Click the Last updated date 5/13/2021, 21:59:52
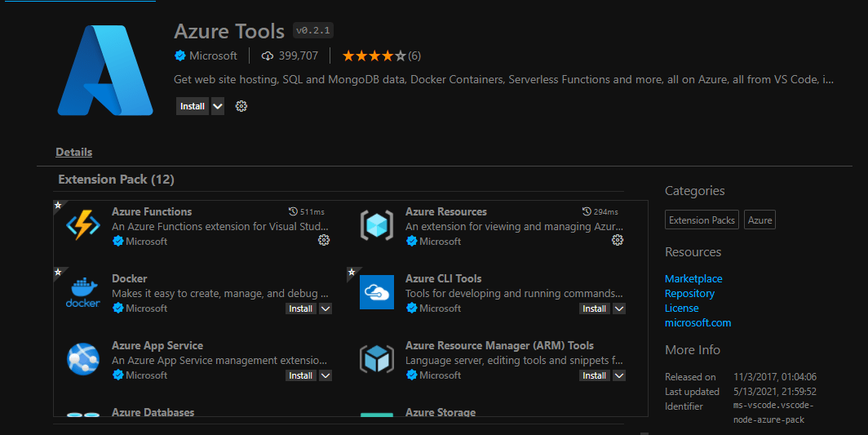 [x=775, y=392]
